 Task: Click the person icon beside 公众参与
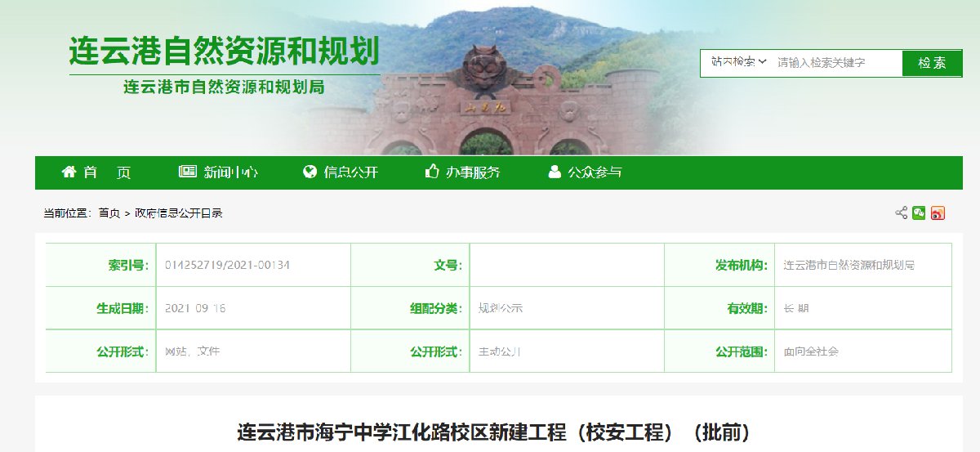(555, 172)
